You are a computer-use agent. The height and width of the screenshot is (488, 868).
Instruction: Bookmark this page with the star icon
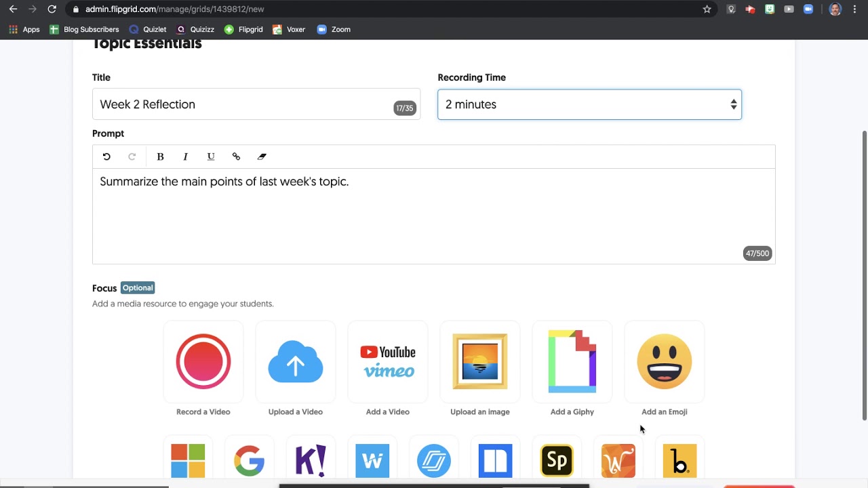(707, 9)
